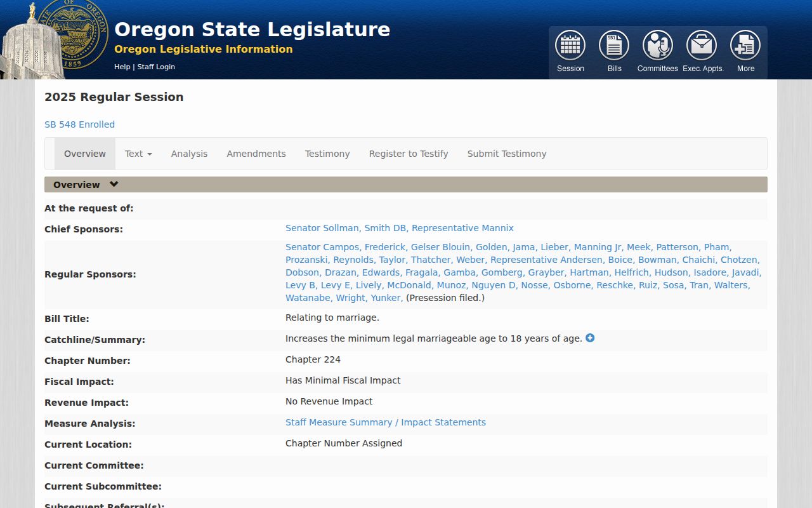Collapse the Overview section chevron
Image resolution: width=812 pixels, height=508 pixels.
[x=114, y=184]
